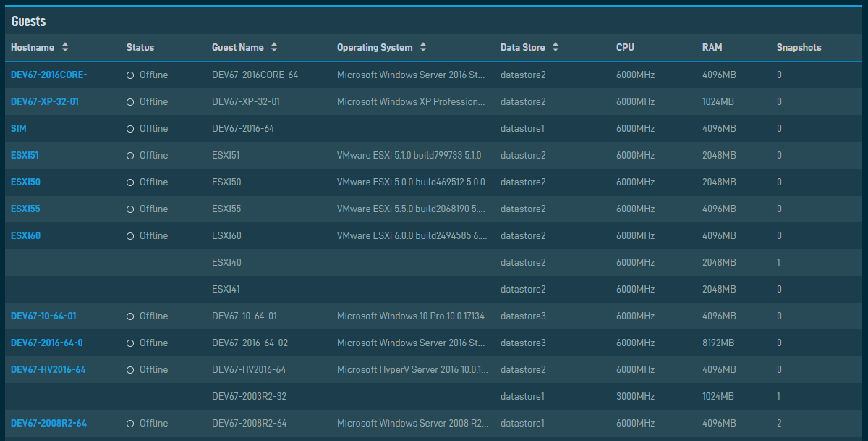
Task: Open the ESXI50 hostname link
Action: coord(25,182)
